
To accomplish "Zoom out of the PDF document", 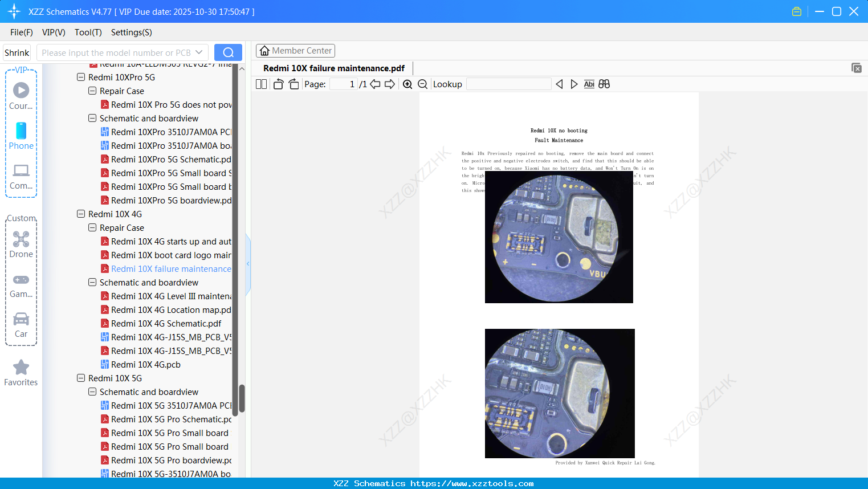I will pyautogui.click(x=423, y=84).
